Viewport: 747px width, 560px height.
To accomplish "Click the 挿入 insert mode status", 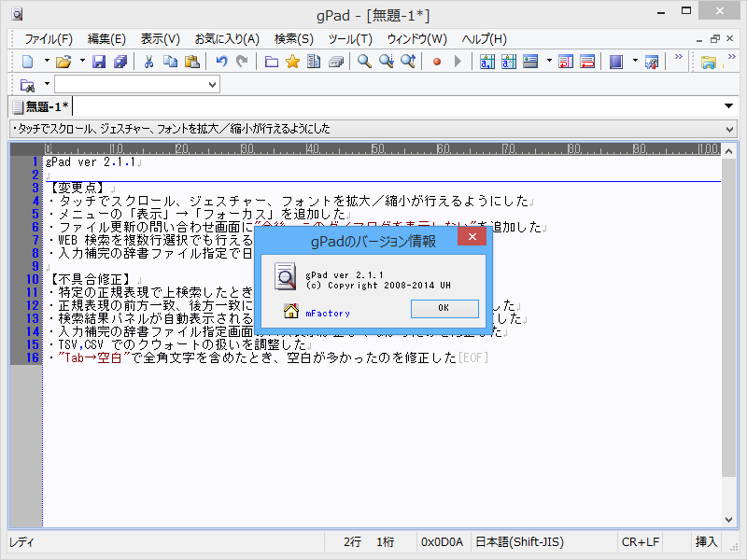I will click(x=706, y=542).
